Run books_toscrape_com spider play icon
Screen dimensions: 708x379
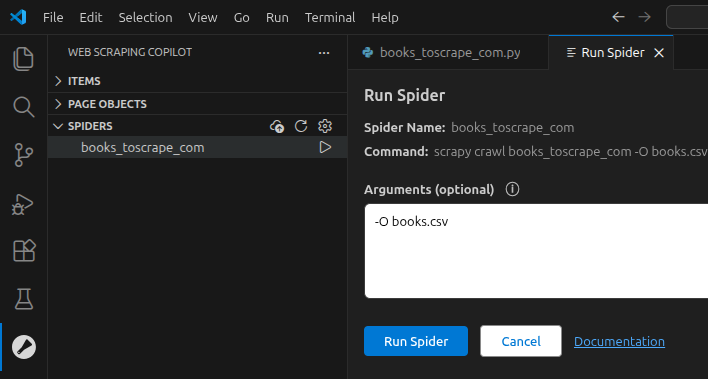(325, 147)
